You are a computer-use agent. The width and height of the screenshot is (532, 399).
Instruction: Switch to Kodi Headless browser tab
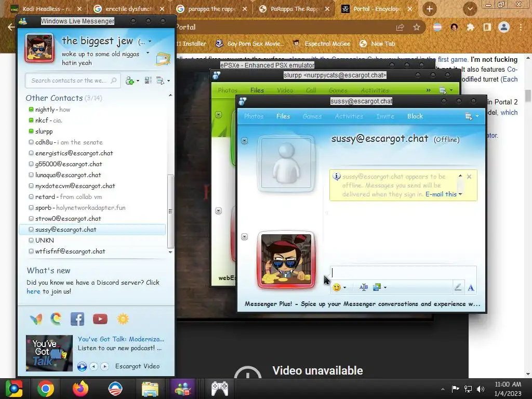click(46, 9)
